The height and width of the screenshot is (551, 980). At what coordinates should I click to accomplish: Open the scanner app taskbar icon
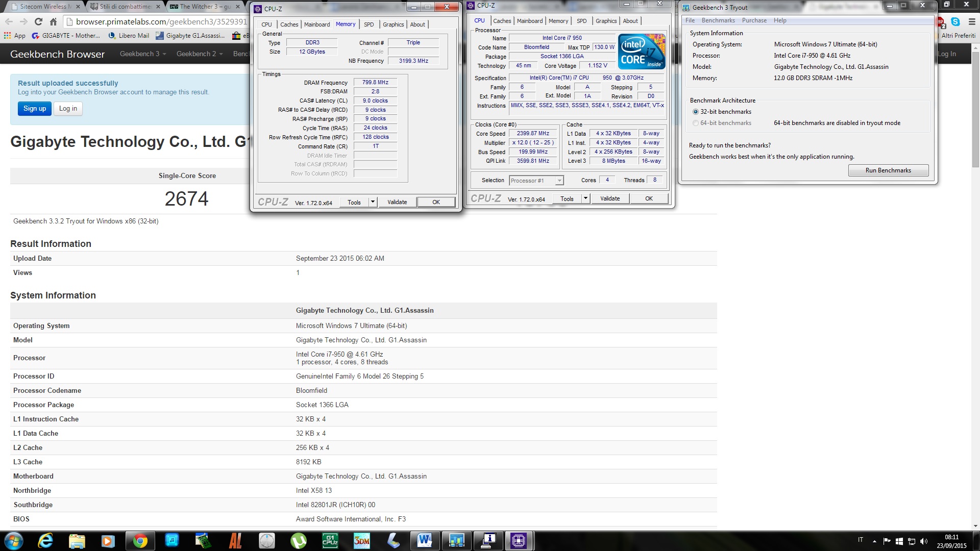tap(394, 541)
